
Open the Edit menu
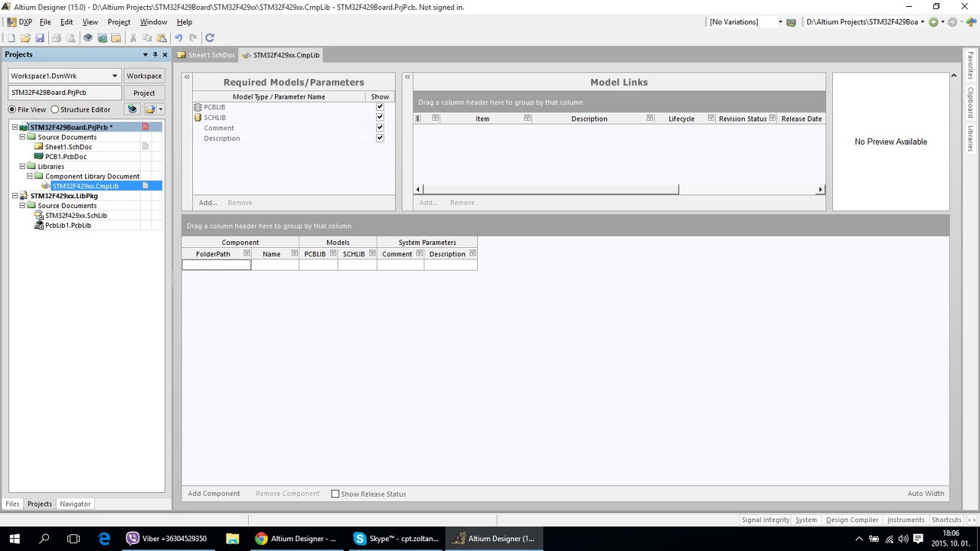point(67,22)
